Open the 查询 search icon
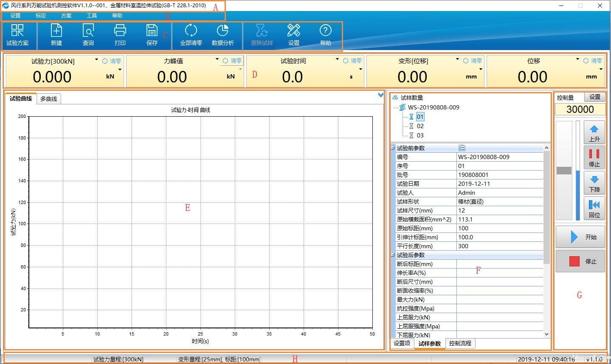The image size is (611, 364). click(88, 35)
